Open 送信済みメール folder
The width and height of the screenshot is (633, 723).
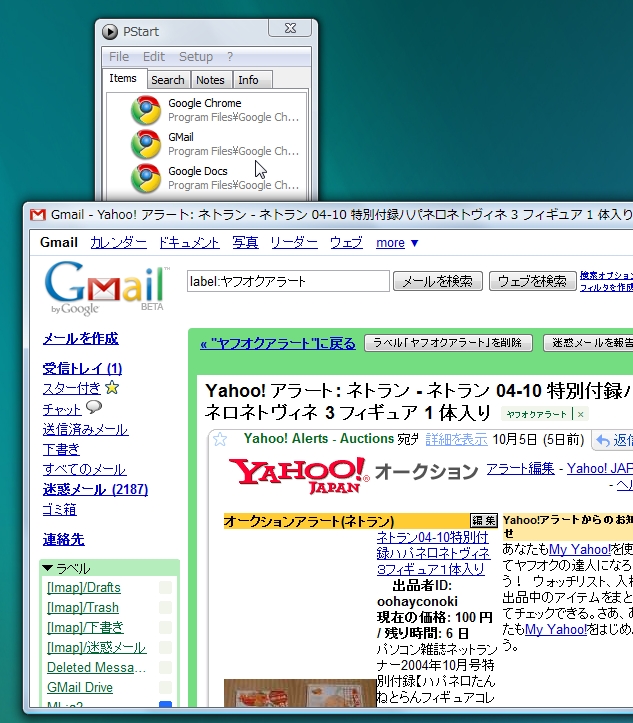[x=85, y=429]
